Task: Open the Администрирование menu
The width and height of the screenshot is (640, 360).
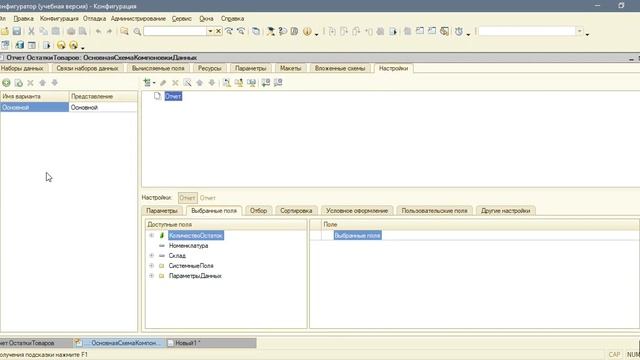Action: (x=138, y=18)
